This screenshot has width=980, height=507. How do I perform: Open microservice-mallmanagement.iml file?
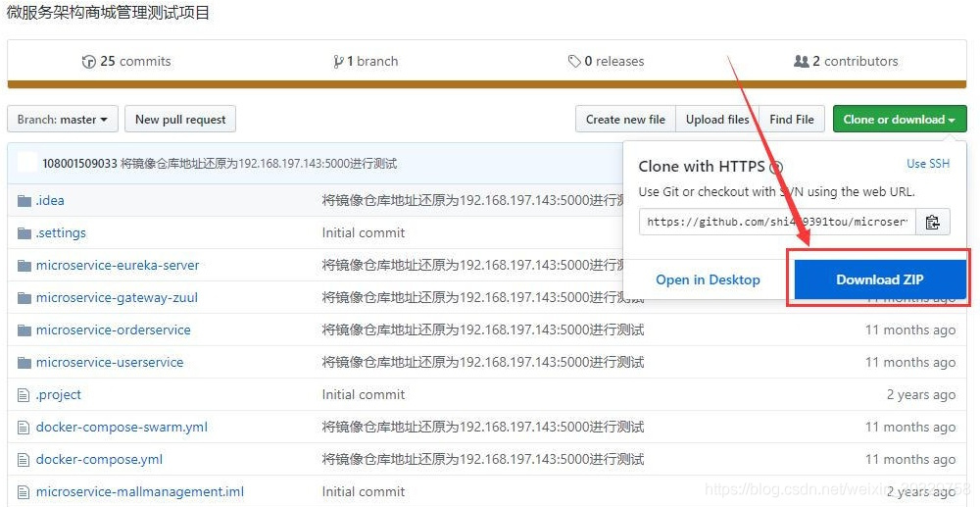click(x=140, y=492)
